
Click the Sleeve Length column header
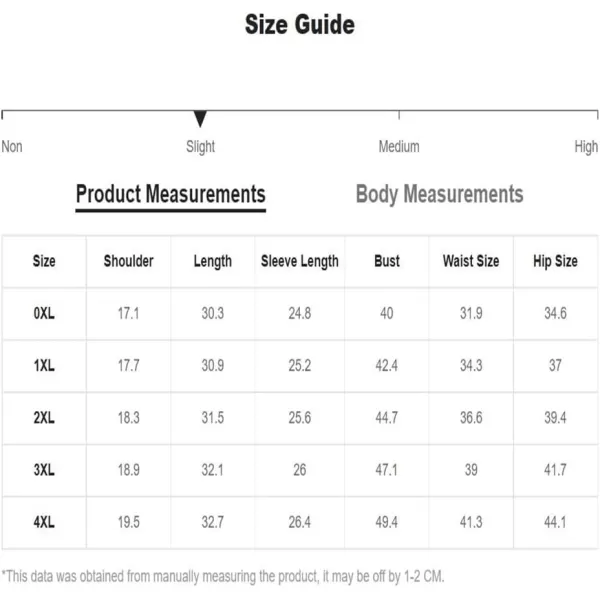click(x=300, y=261)
